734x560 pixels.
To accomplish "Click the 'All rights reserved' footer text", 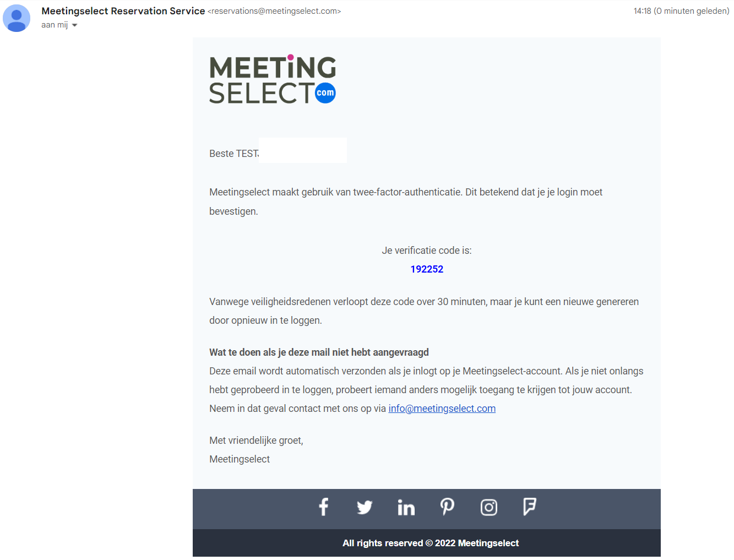I will (x=430, y=543).
